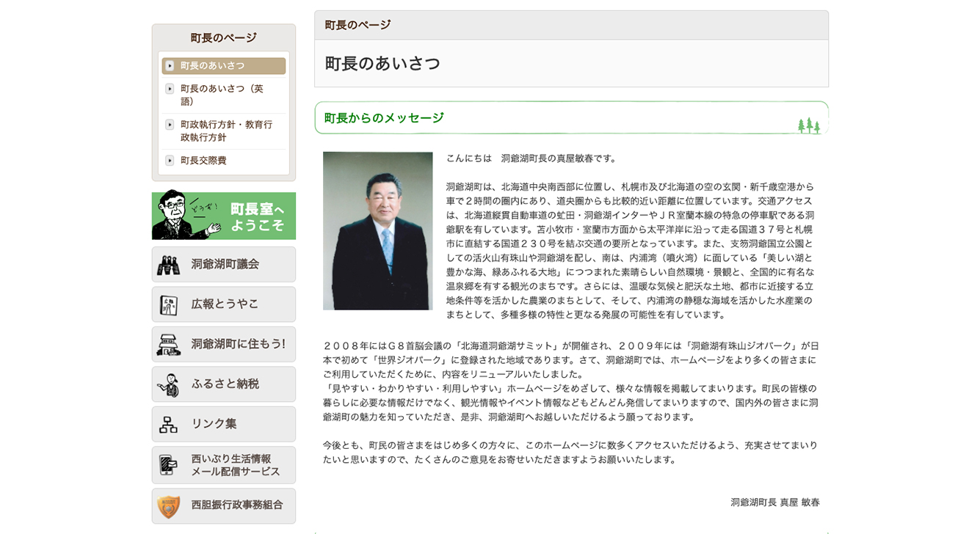This screenshot has height=534, width=980.
Task: Click the network diagram icon beside リンク集
Action: pyautogui.click(x=169, y=425)
